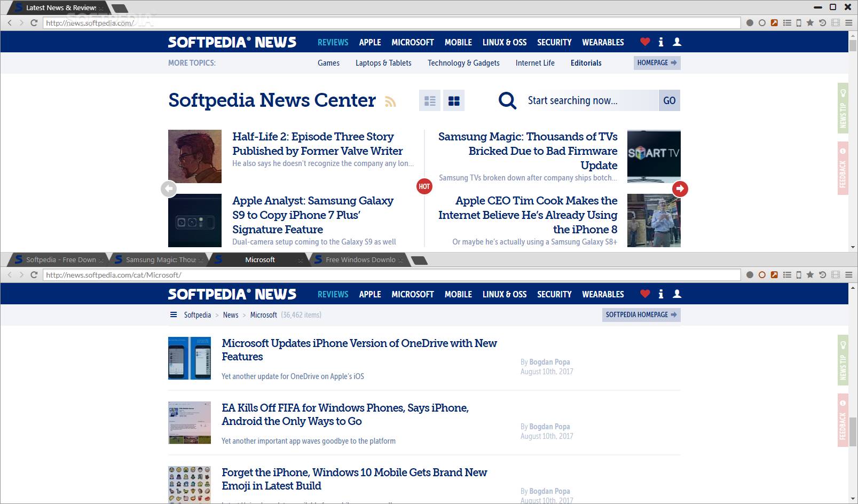This screenshot has height=504, width=858.
Task: Close the 'Free Windows Downlo' tab
Action: point(400,261)
